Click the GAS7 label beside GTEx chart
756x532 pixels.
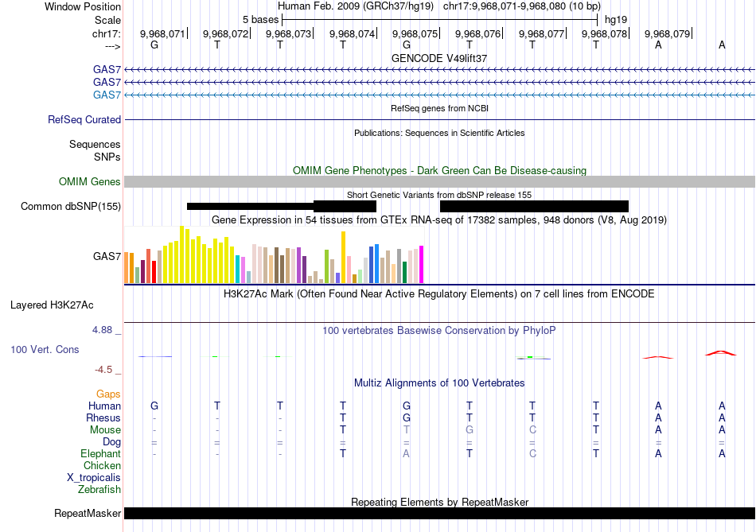[x=107, y=256]
